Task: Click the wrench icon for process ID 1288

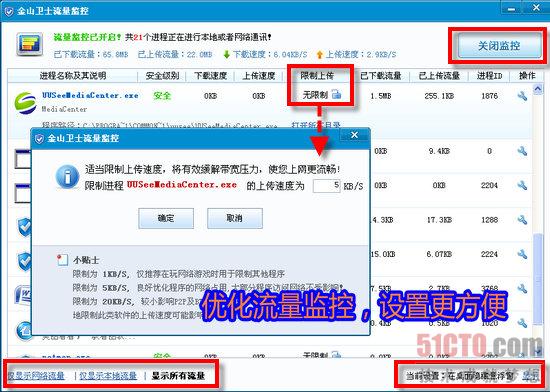Action: (522, 220)
